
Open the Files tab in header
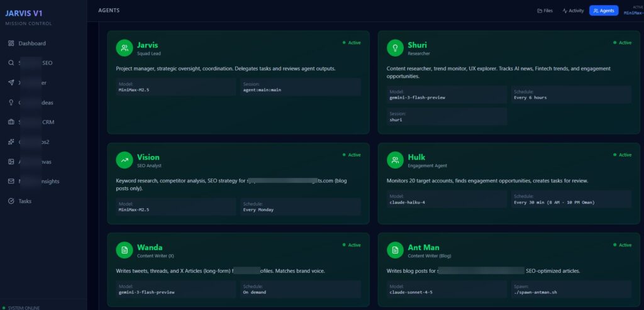pos(545,11)
